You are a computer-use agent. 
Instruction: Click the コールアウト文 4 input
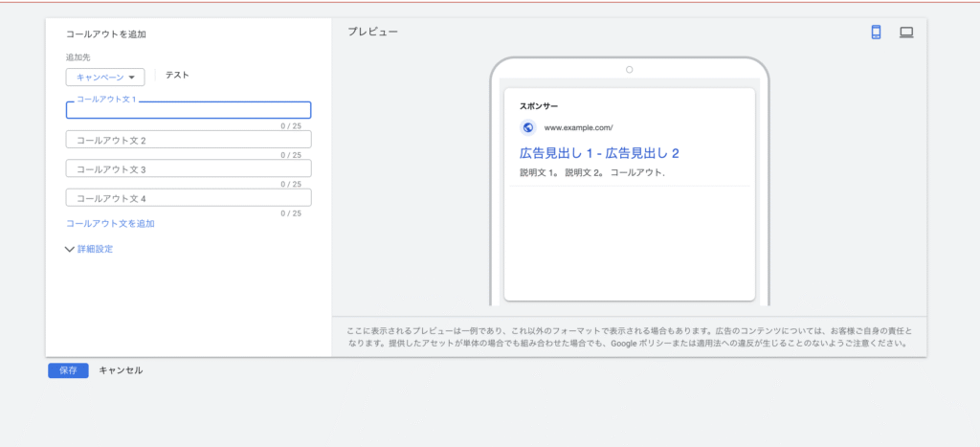(189, 198)
